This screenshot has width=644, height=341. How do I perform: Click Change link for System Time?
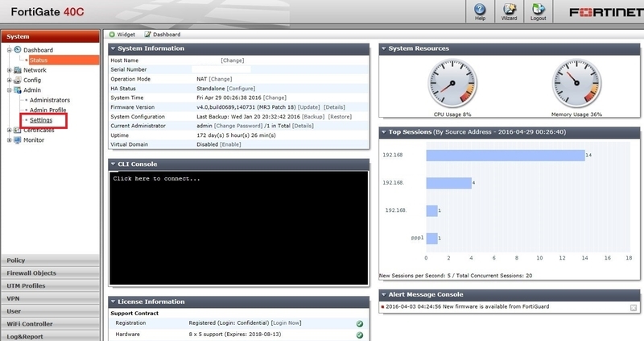pos(275,98)
